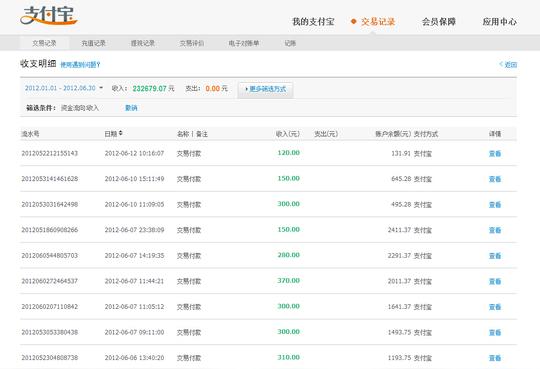Switch to the 提现记录 sub-tab

(143, 43)
